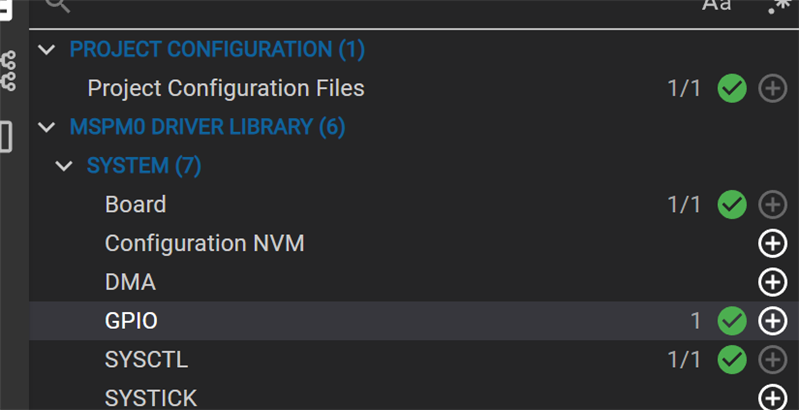This screenshot has height=410, width=799.
Task: Select the SYSTICK module entry
Action: (150, 397)
